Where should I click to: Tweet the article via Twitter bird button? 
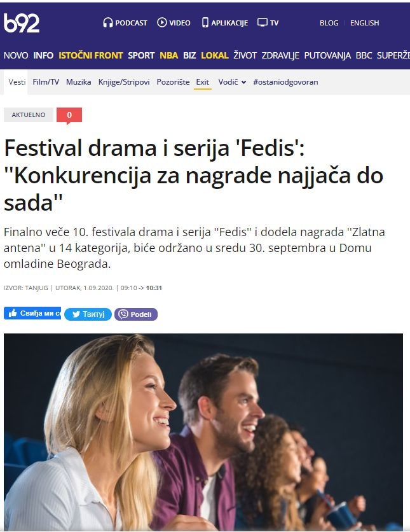tap(88, 314)
